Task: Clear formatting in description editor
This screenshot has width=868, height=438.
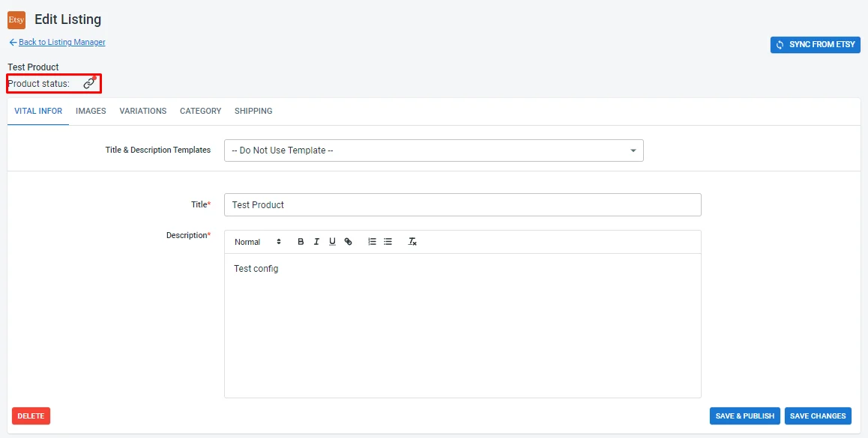Action: (412, 242)
